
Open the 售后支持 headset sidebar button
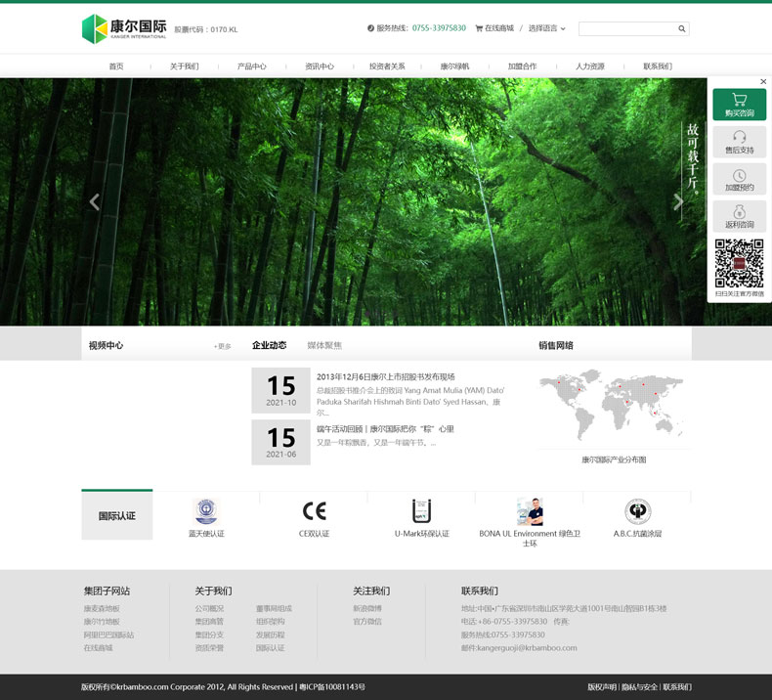tap(740, 142)
